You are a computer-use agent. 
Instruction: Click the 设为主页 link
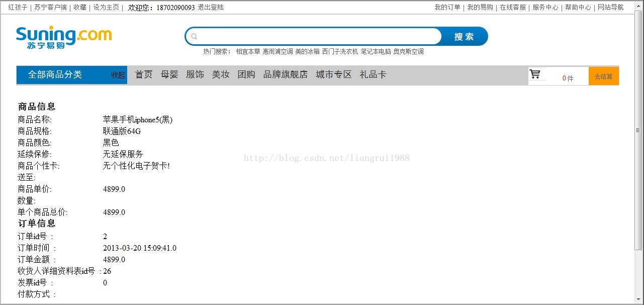(x=106, y=8)
